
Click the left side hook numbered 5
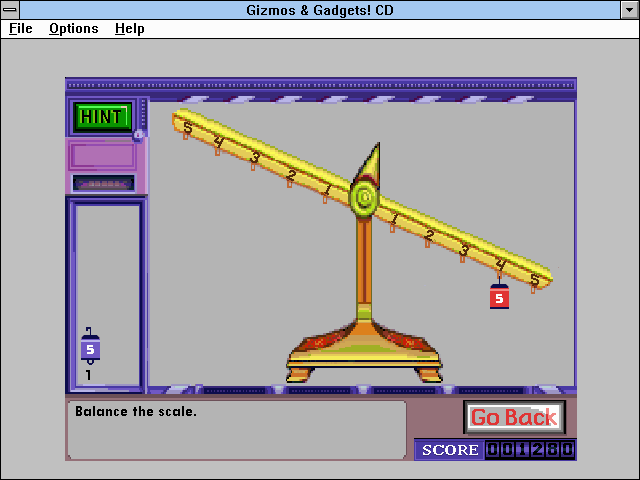tap(186, 136)
